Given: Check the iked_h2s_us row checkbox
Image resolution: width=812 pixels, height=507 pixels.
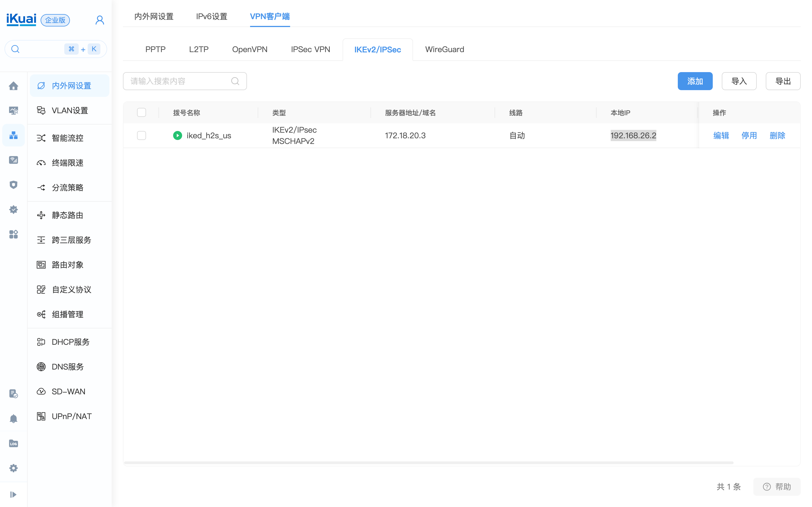Looking at the screenshot, I should point(142,135).
